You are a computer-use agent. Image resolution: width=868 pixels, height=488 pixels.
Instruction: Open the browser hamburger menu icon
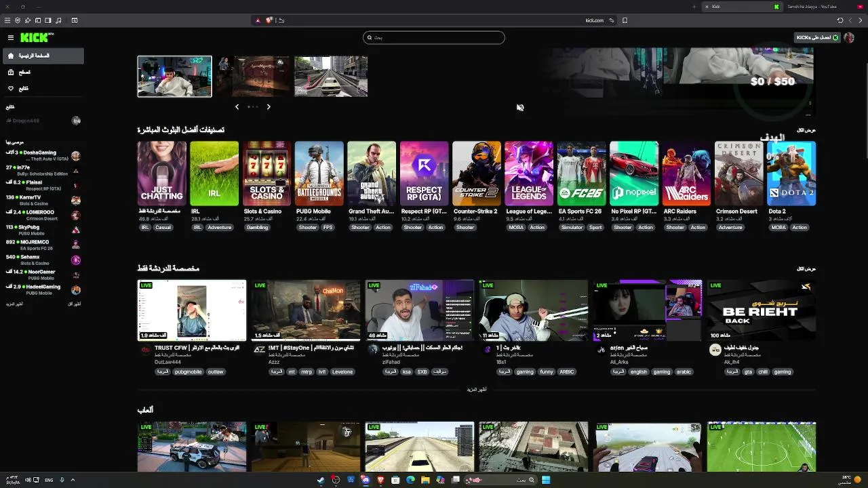tap(6, 20)
